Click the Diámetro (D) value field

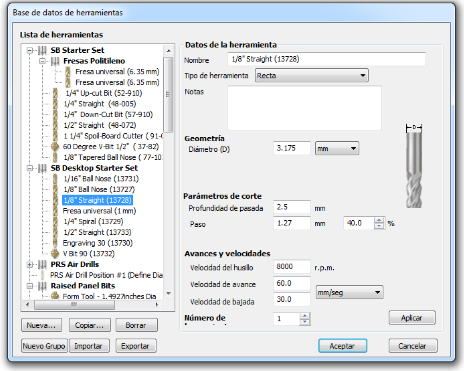pos(292,148)
